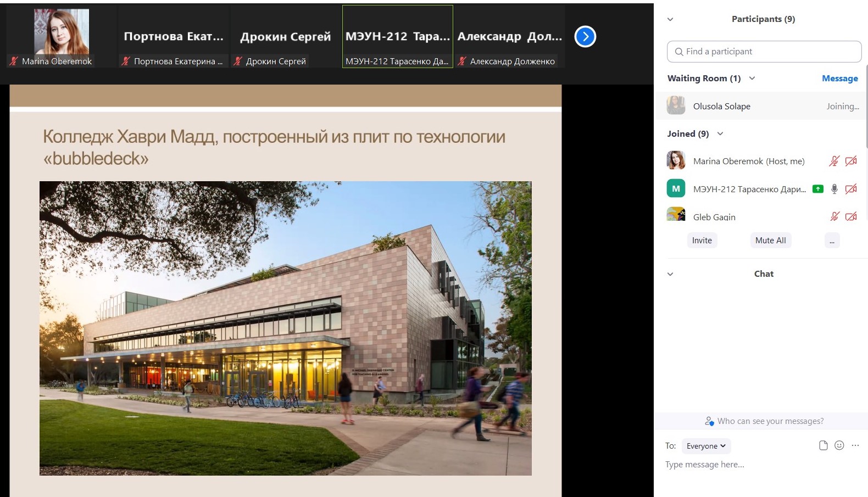Click the people icon beside message visibility
Screen dimensions: 868x497
click(709, 421)
